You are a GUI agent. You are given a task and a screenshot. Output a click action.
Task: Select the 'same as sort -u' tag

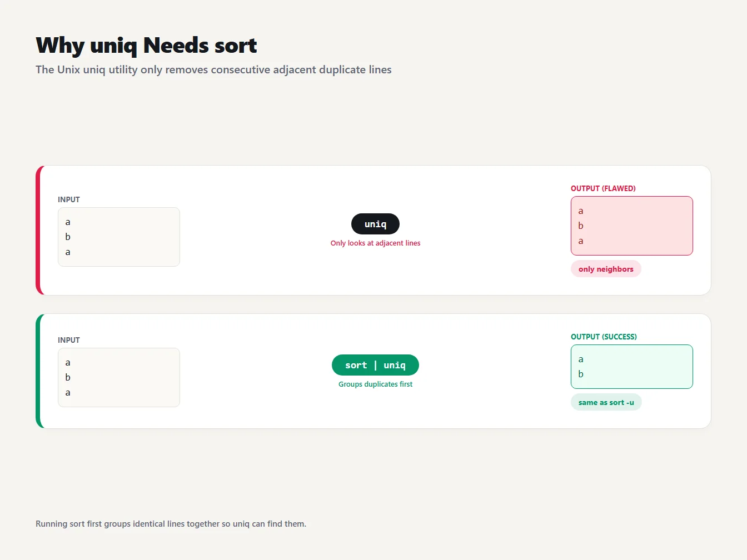[606, 402]
